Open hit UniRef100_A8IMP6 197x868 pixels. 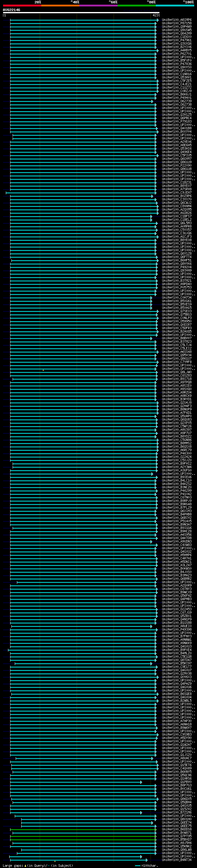[x=177, y=20]
